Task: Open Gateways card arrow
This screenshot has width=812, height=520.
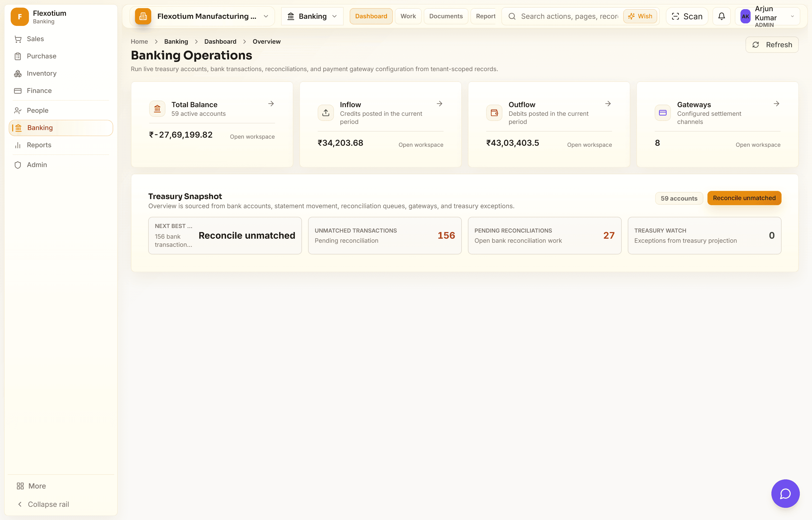Action: [x=776, y=104]
